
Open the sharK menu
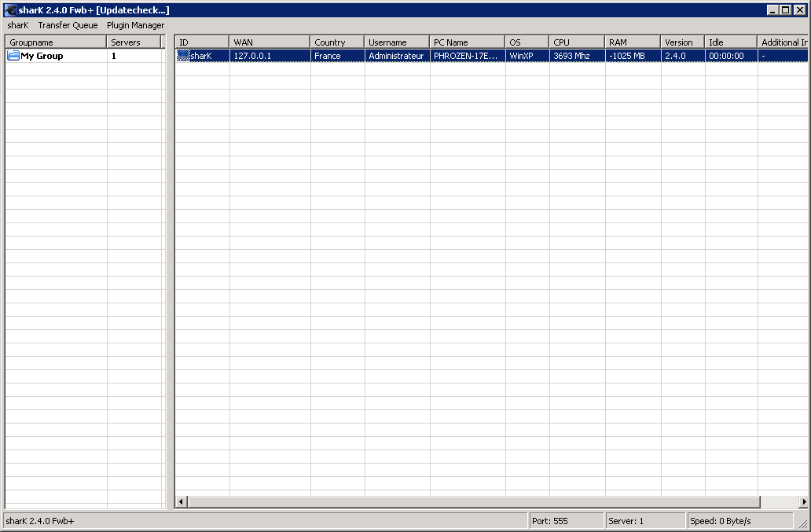coord(17,25)
